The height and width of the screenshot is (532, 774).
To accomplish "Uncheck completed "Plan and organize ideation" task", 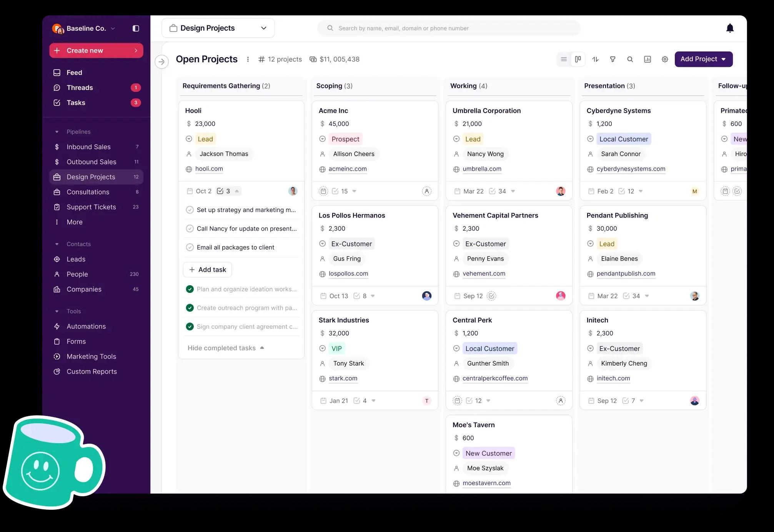I will pos(190,289).
